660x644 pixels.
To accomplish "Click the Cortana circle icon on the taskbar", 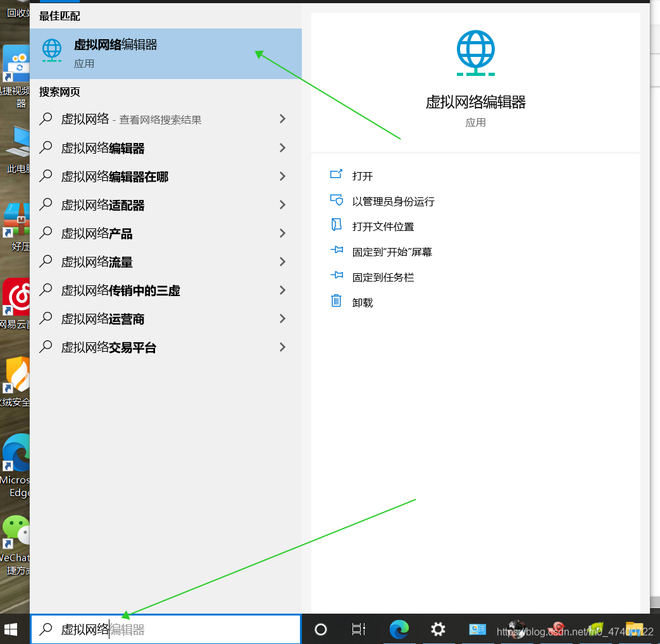I will 321,629.
